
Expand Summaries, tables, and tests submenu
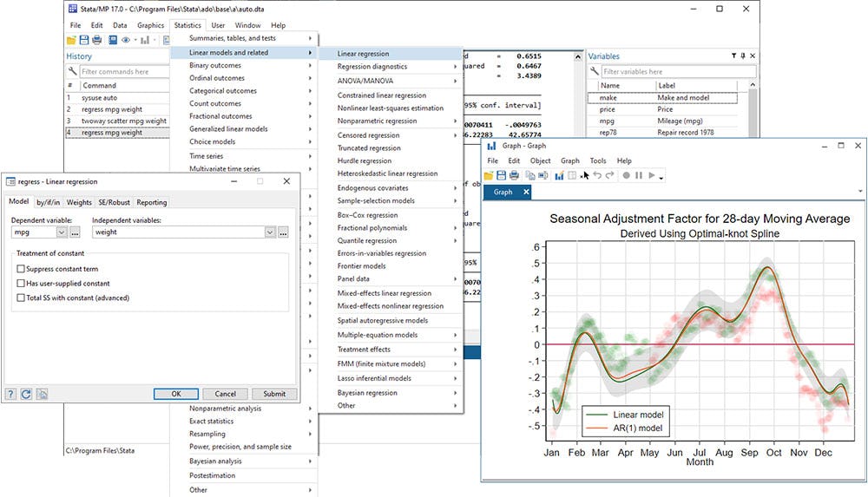tap(244, 38)
